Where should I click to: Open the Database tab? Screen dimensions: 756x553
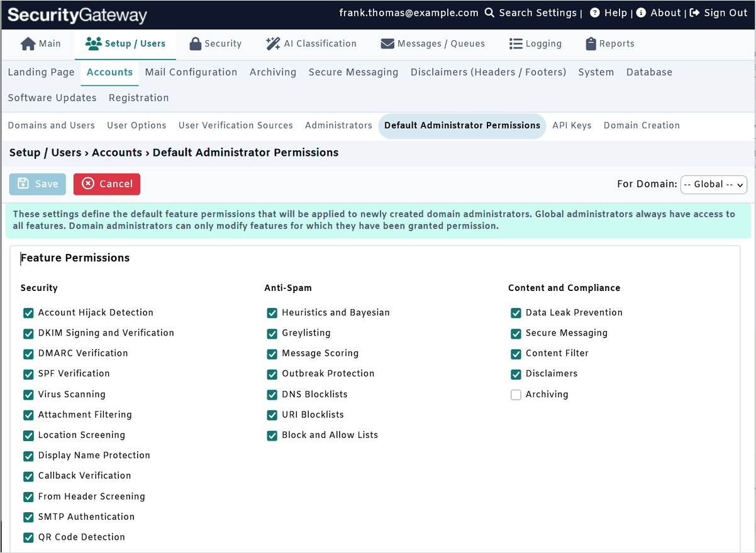click(649, 72)
